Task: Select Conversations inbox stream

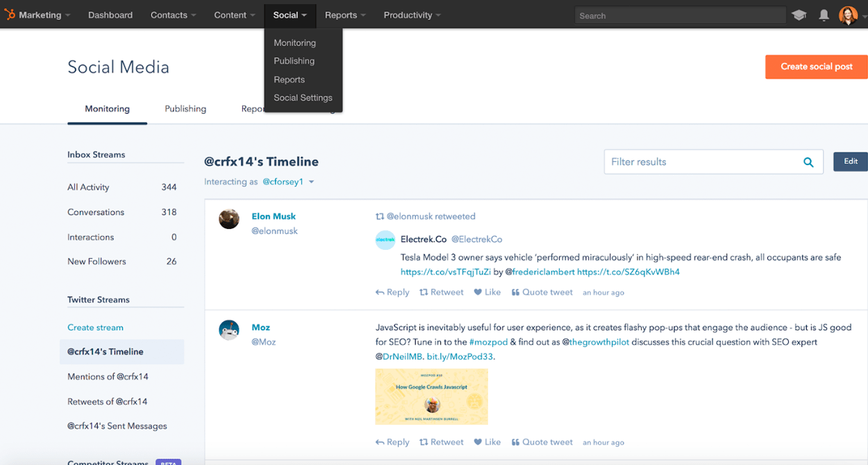Action: 122,212
